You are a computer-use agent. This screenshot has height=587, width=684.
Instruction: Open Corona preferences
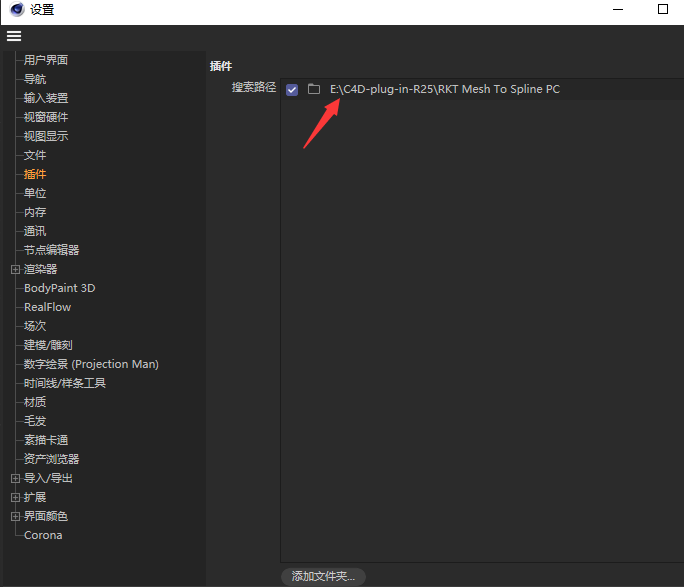43,535
